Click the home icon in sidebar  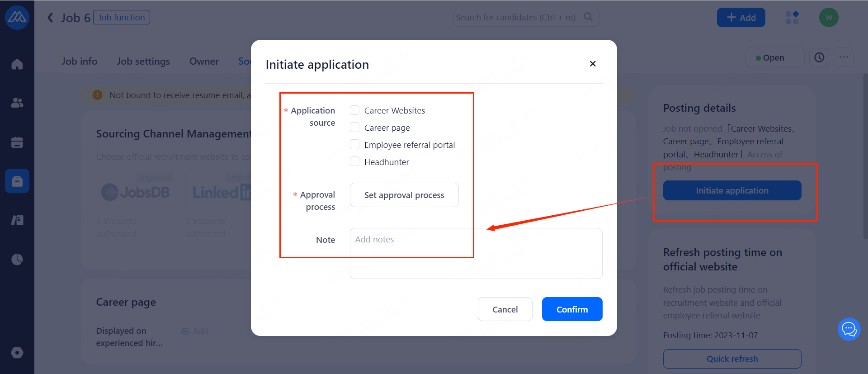pos(17,64)
